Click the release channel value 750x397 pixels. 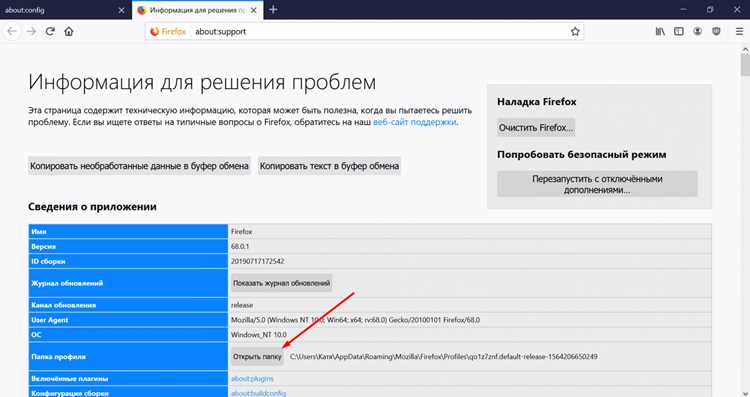pyautogui.click(x=242, y=305)
